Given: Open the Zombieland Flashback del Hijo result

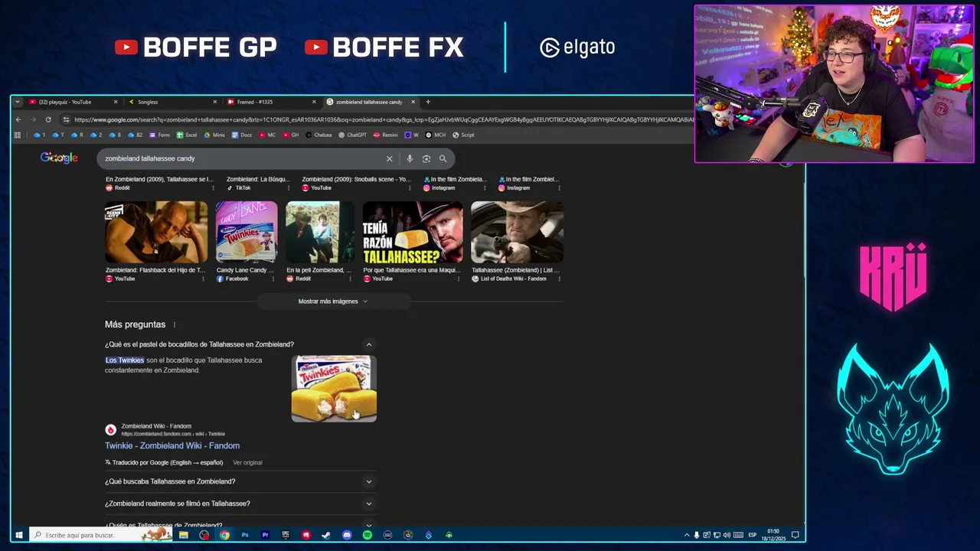Looking at the screenshot, I should click(155, 270).
